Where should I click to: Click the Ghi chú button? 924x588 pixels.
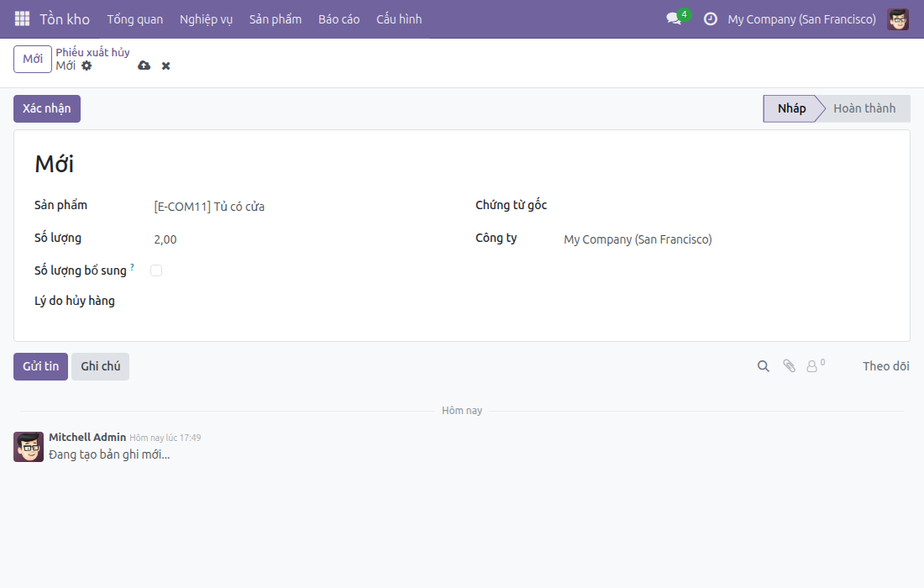point(100,366)
